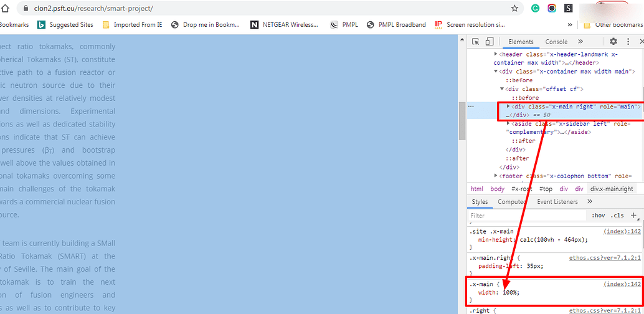Open the Screen resolution si... bookmark
The image size is (644, 314).
pos(470,25)
